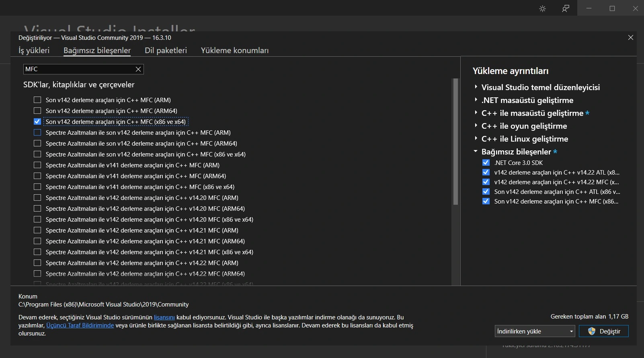The height and width of the screenshot is (358, 644).
Task: Check Son v142 C++ MFC (ARM) checkbox
Action: pyautogui.click(x=37, y=100)
